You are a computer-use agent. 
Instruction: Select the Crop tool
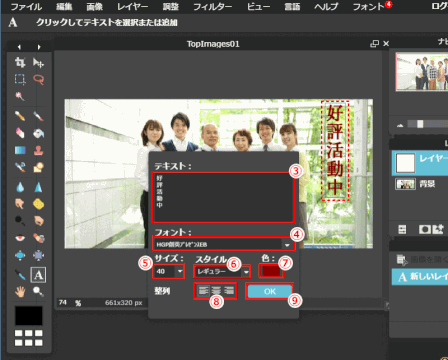point(20,62)
